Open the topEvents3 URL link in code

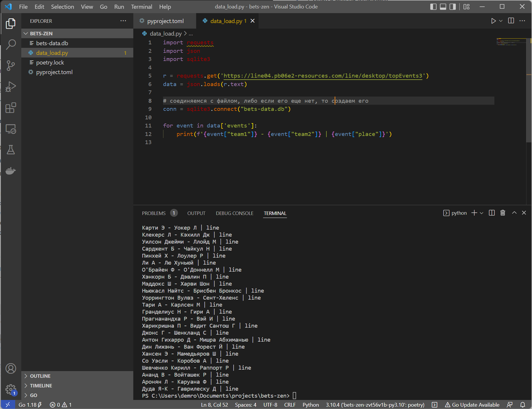click(325, 76)
